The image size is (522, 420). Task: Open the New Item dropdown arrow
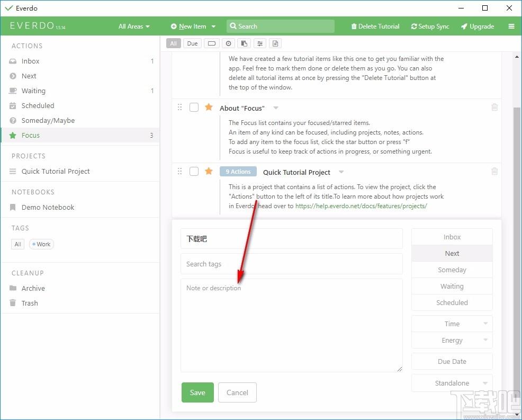[x=214, y=26]
